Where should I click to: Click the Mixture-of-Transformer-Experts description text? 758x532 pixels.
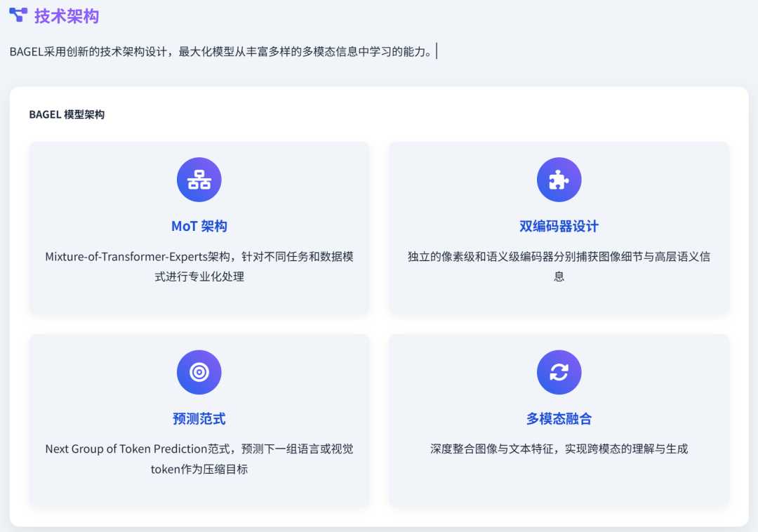[199, 266]
